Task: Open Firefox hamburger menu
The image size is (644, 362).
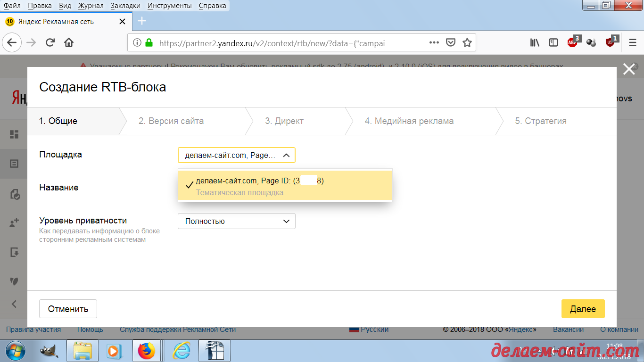Action: pos(633,42)
